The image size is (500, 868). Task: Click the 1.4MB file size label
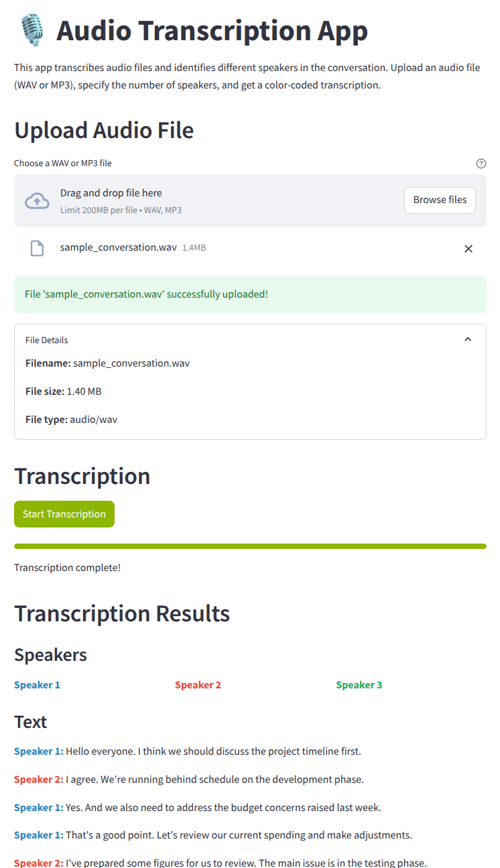194,247
